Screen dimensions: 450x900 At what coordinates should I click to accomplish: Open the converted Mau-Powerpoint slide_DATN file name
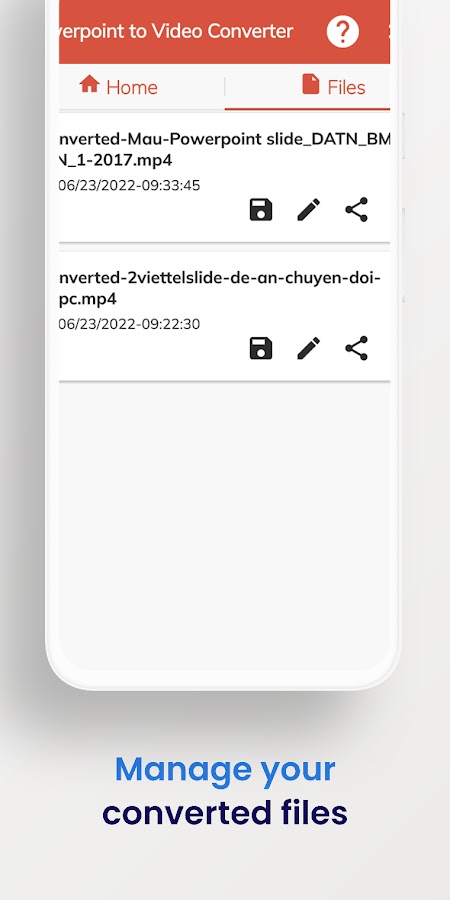[224, 149]
